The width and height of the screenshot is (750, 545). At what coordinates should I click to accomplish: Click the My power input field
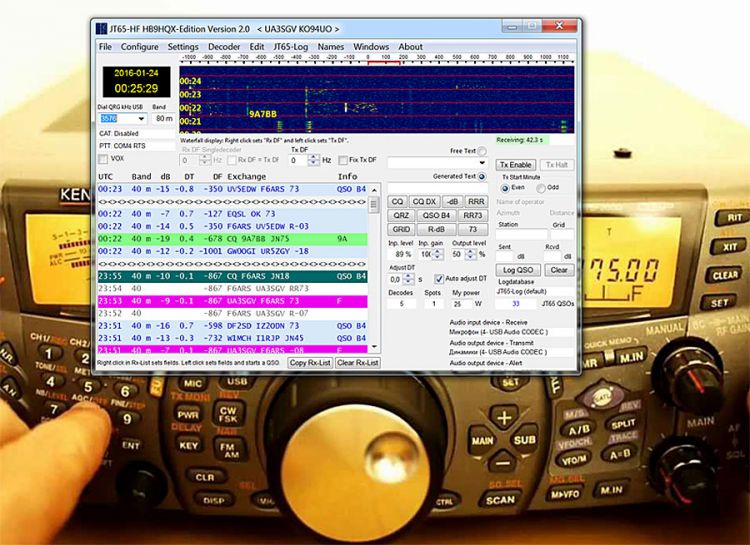[x=461, y=304]
